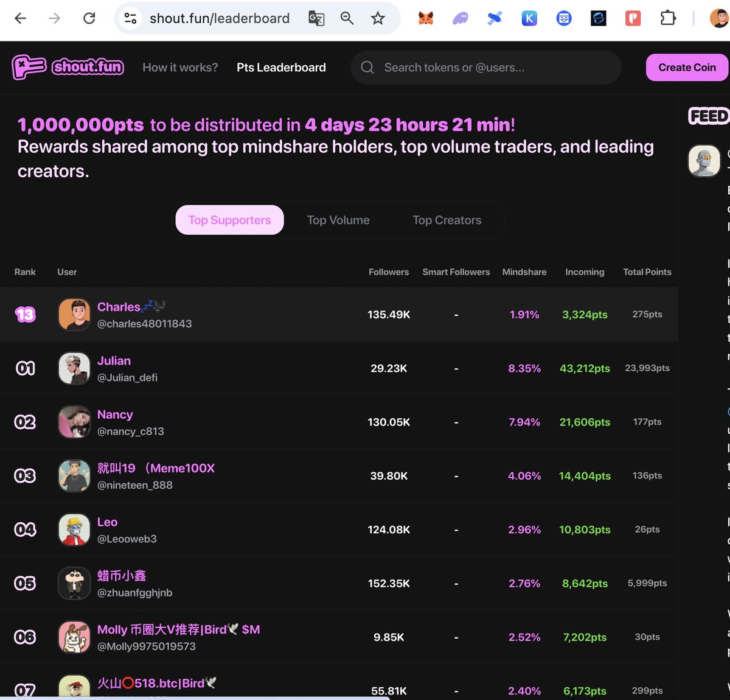The image size is (730, 700).
Task: Click the 01 rank badge
Action: point(25,368)
